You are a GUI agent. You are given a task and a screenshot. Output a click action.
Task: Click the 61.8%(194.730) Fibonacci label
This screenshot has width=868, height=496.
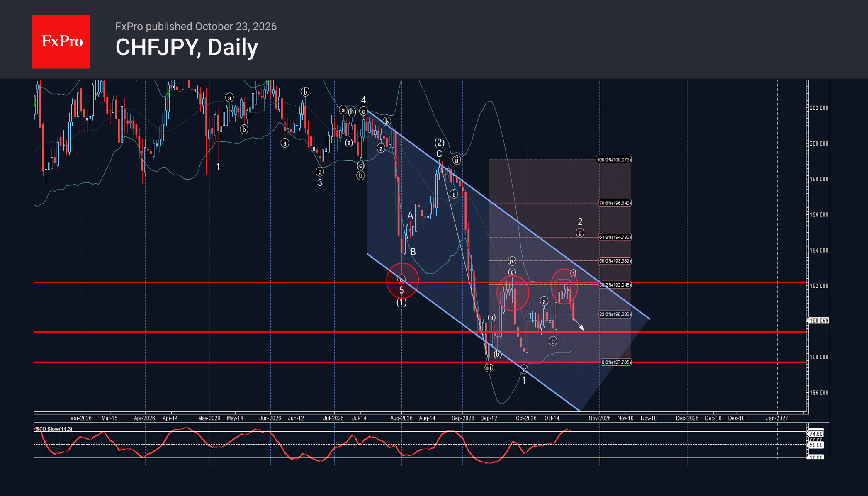(615, 237)
